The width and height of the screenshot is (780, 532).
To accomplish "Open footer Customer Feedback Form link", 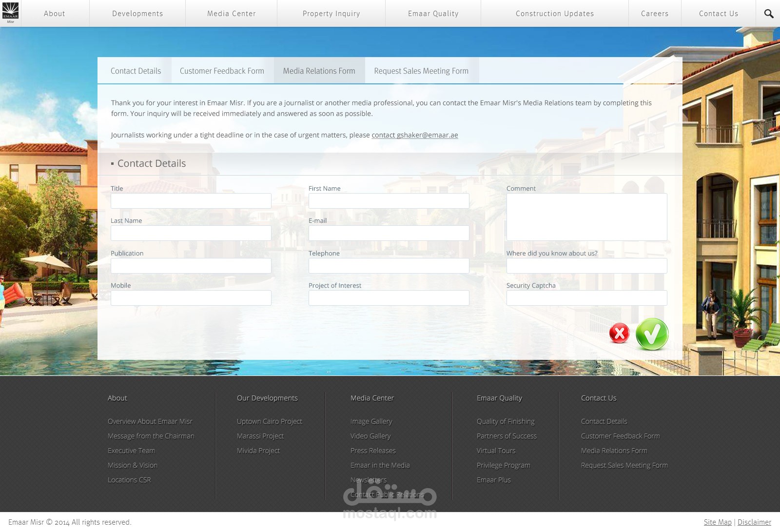I will (x=621, y=436).
